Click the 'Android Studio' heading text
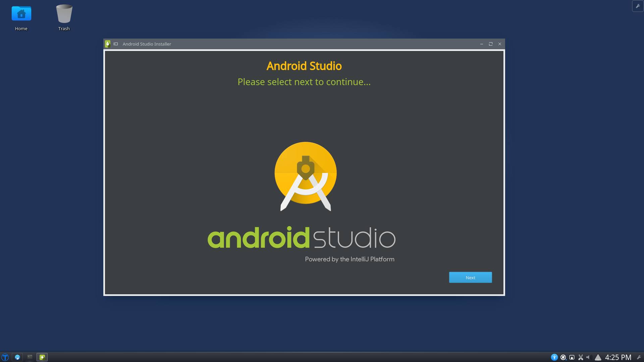 click(x=304, y=66)
